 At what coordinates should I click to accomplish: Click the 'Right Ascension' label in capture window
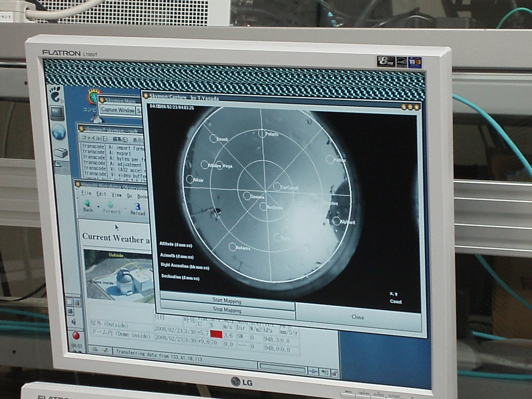(185, 266)
